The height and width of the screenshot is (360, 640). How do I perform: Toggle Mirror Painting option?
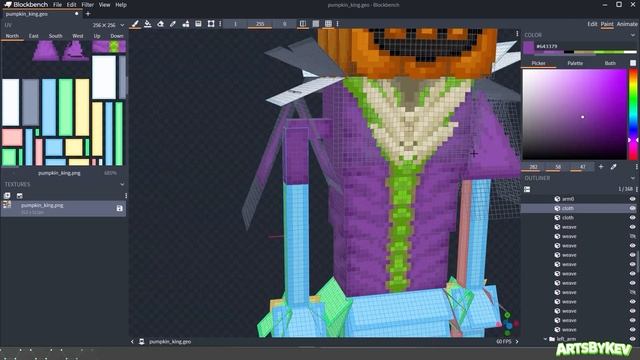tap(303, 24)
